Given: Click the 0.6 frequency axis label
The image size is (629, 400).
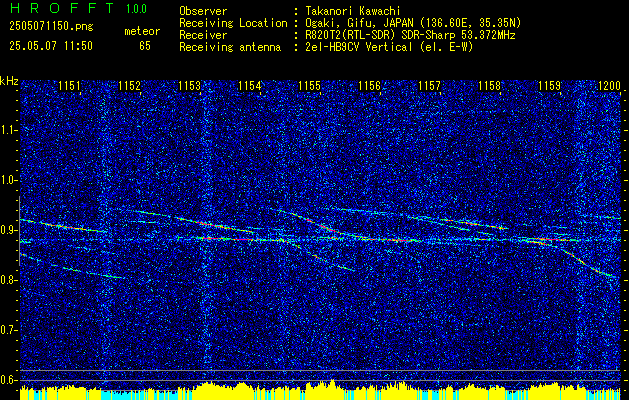Looking at the screenshot, I should click(9, 380).
